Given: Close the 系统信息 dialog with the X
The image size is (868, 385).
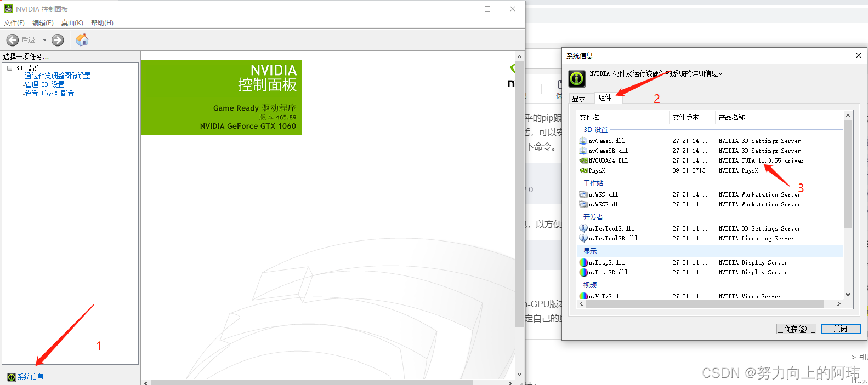Looking at the screenshot, I should click(x=859, y=55).
